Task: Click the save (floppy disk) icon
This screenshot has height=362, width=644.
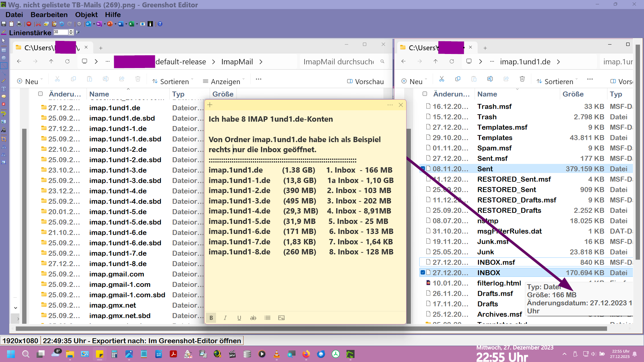Action: pyautogui.click(x=4, y=24)
